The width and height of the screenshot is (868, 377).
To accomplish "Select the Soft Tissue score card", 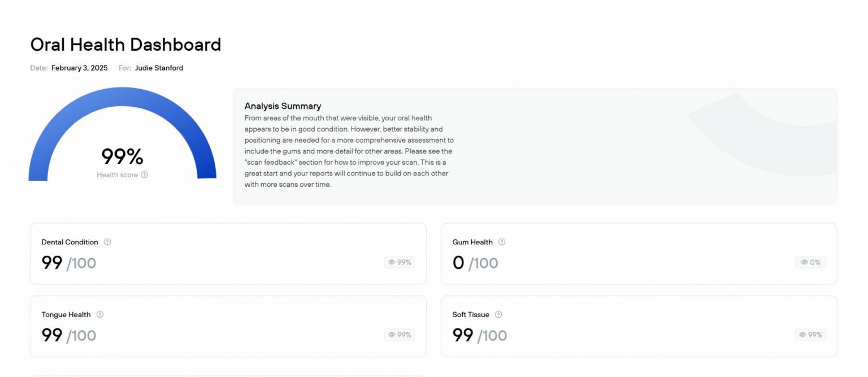I will tap(639, 326).
